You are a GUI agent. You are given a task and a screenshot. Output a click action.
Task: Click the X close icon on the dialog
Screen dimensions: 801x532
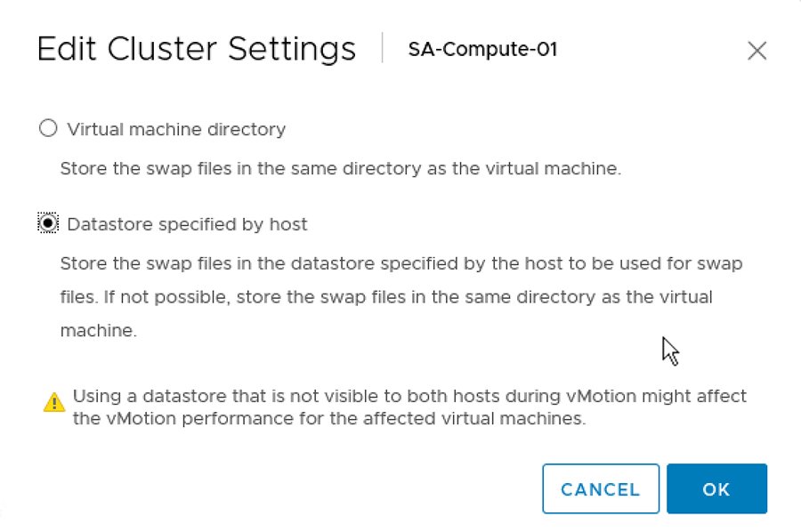(757, 51)
